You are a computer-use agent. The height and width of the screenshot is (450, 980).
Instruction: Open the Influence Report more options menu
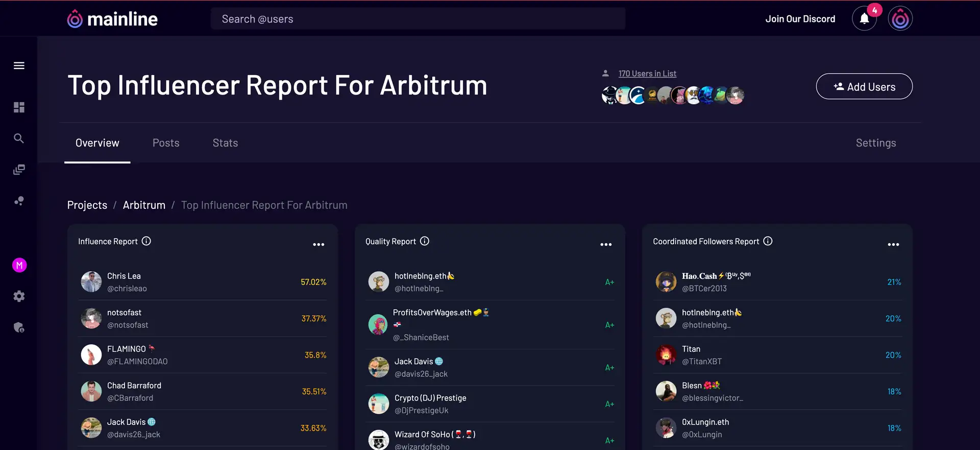(318, 245)
